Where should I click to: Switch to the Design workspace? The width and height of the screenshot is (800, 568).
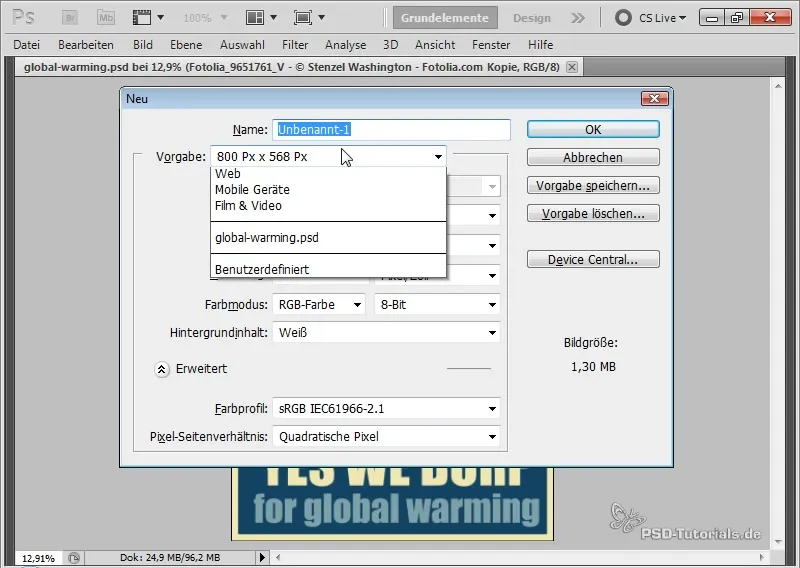coord(532,18)
